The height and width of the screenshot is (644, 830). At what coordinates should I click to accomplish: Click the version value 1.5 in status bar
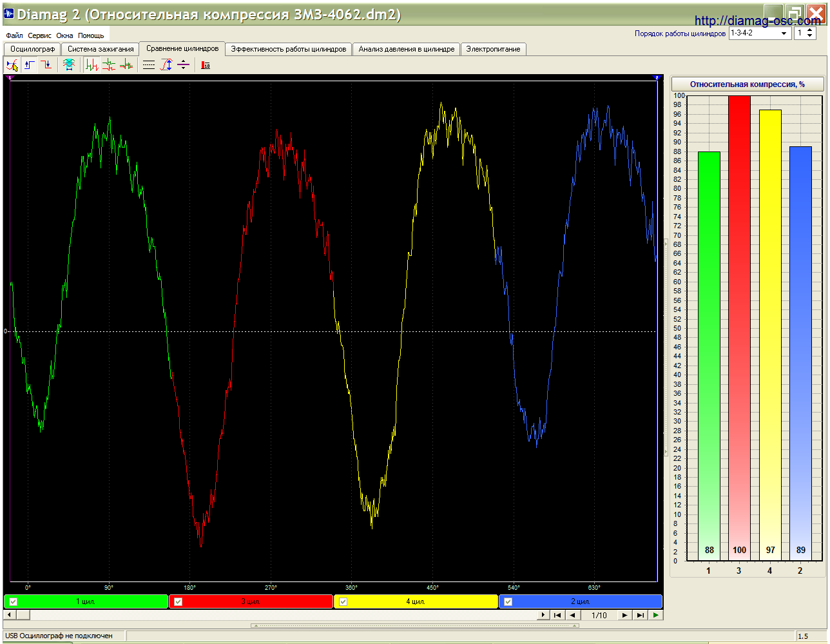(x=803, y=636)
